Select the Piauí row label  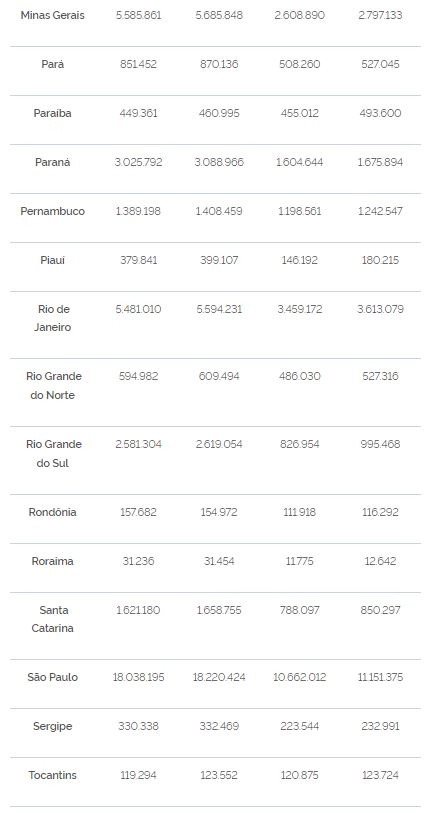pos(52,260)
